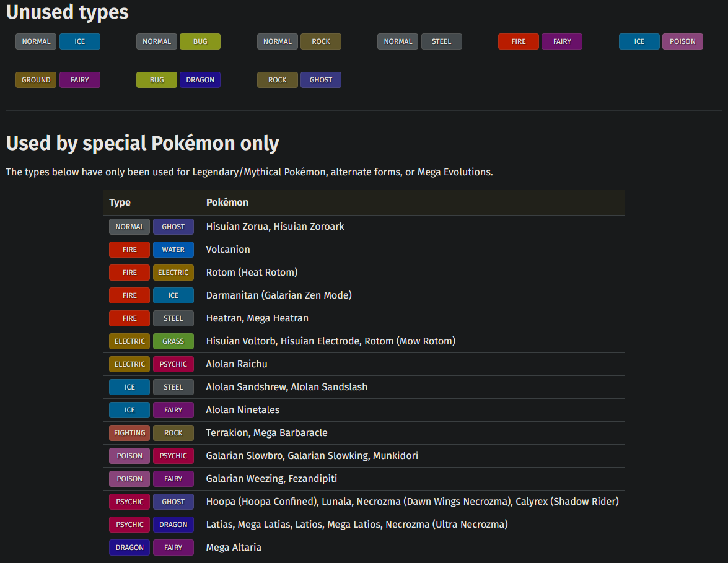Click the DRAGON badge in the unused Bug/Dragon pair

(x=200, y=80)
